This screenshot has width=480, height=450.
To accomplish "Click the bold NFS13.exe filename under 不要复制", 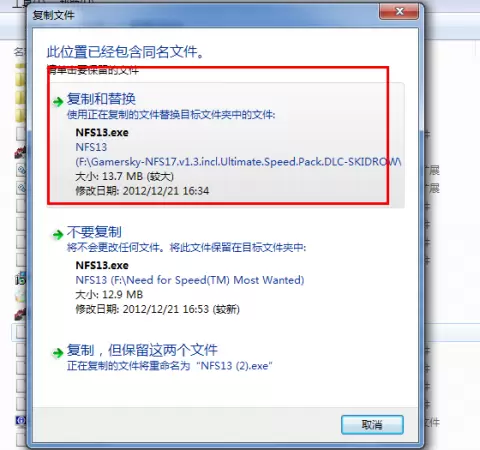I will click(102, 265).
